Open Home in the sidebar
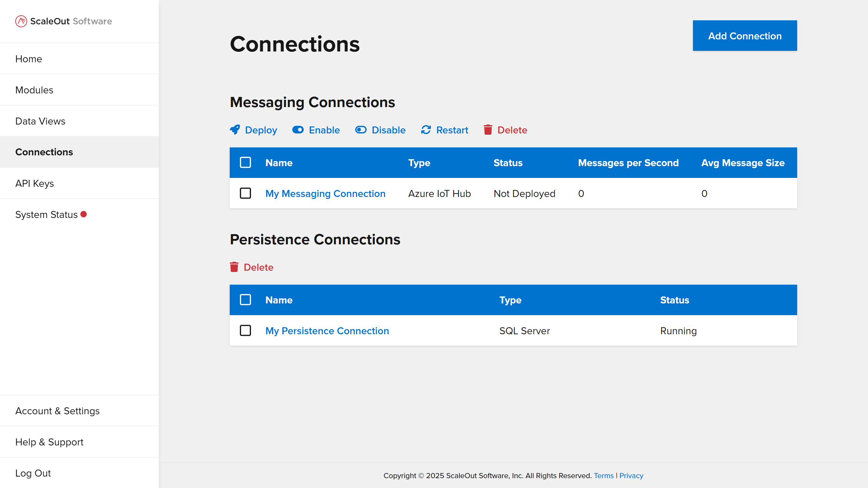Viewport: 868px width, 488px height. (79, 59)
